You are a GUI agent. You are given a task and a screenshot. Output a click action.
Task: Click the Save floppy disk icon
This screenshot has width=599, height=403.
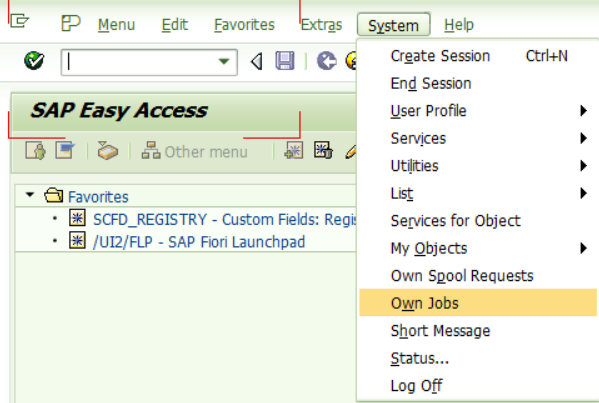(285, 61)
